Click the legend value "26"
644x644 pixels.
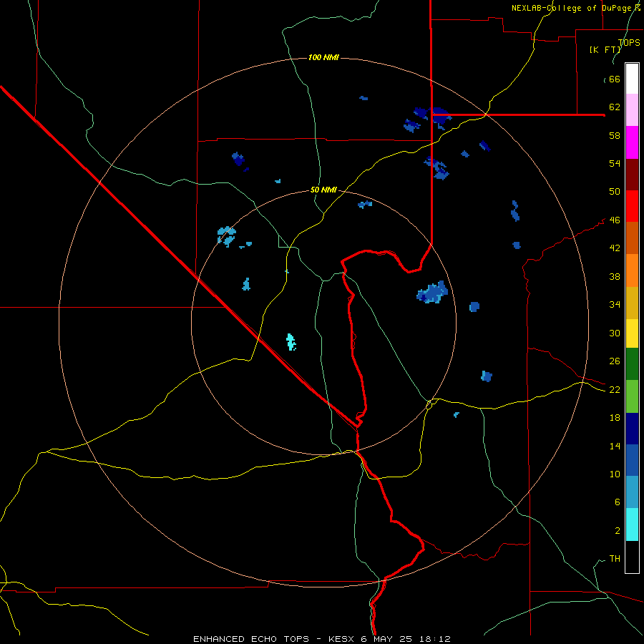pyautogui.click(x=615, y=361)
